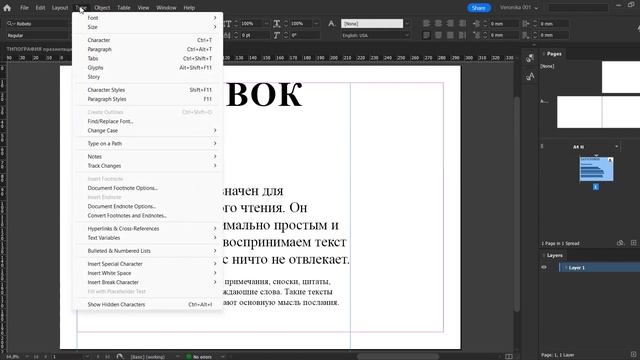Expand Bulleted & Numbered Lists submenu
This screenshot has width=640, height=360.
pos(148,251)
